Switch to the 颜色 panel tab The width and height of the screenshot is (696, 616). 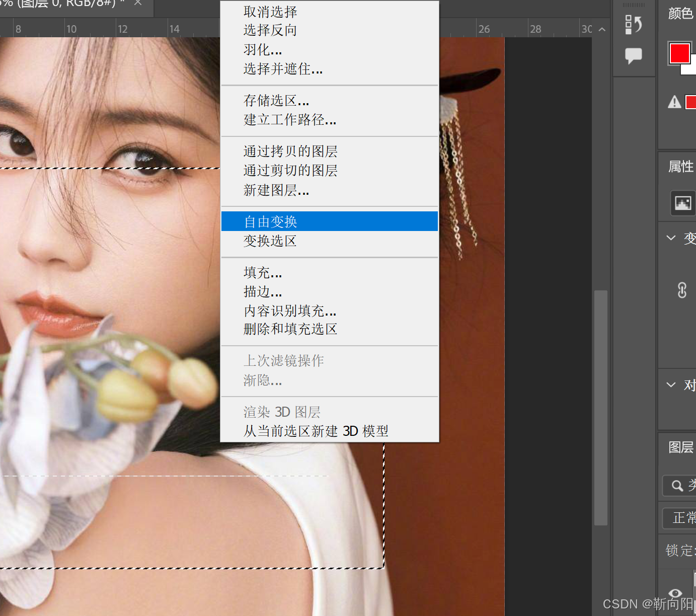681,13
